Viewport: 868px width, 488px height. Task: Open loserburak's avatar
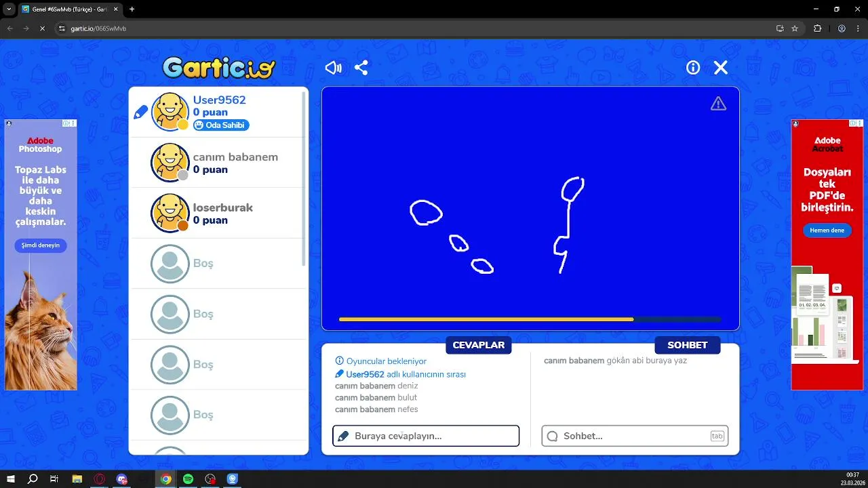click(x=170, y=213)
